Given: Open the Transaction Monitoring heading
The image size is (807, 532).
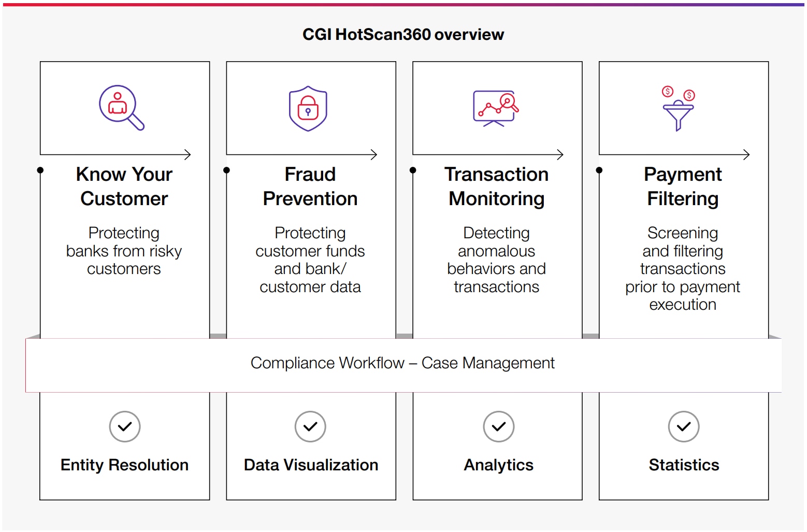Looking at the screenshot, I should [497, 186].
